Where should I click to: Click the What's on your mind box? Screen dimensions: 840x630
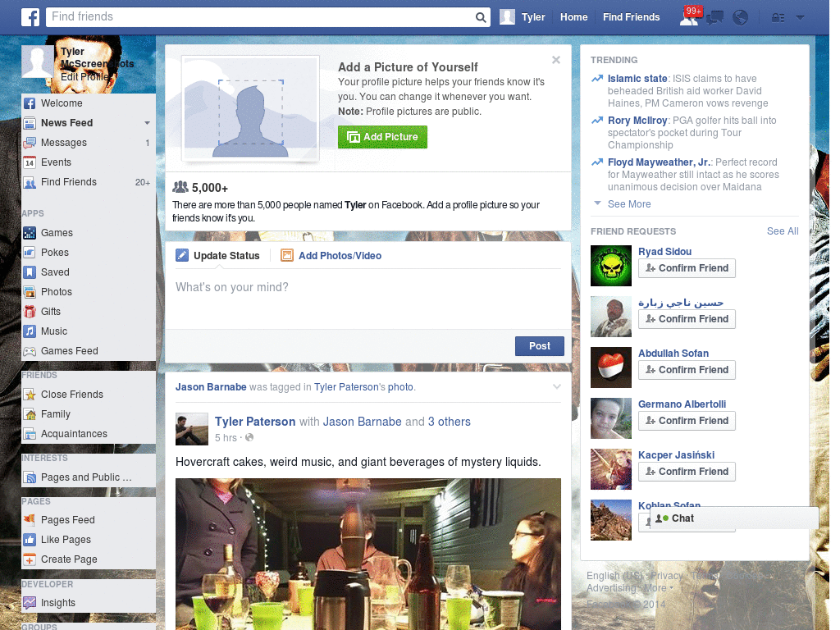[368, 299]
